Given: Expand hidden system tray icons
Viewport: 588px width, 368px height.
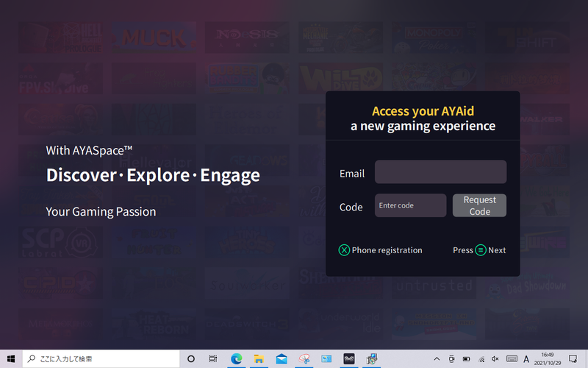Looking at the screenshot, I should pos(437,359).
